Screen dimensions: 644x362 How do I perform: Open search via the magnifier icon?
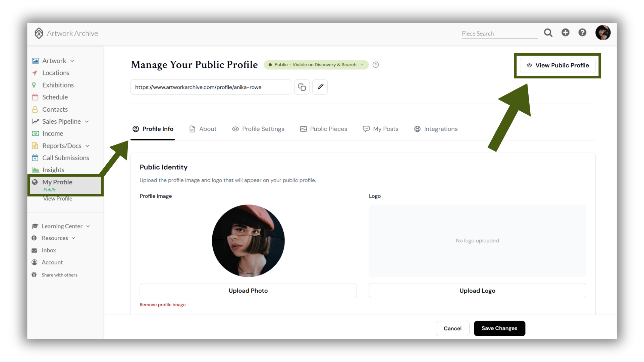point(548,33)
